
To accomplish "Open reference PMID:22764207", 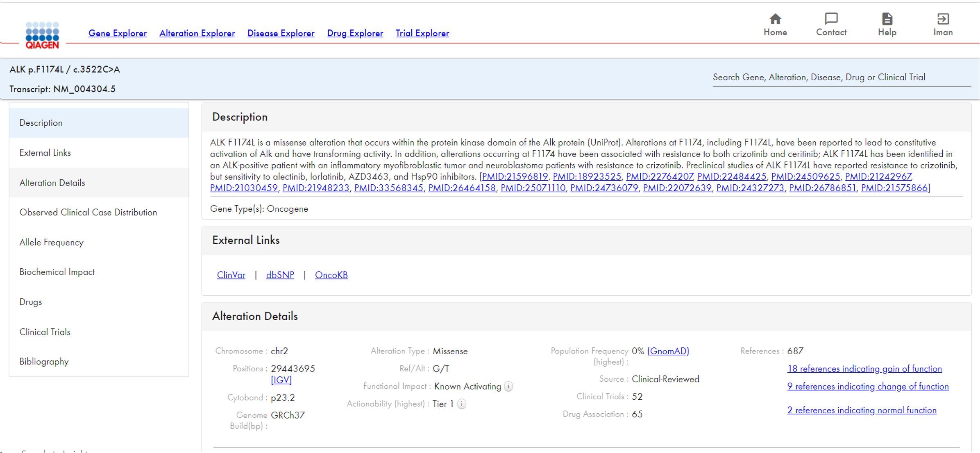I will coord(659,177).
